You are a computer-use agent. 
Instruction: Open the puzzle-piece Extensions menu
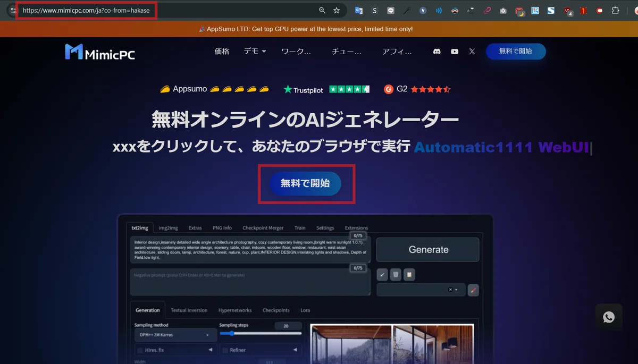(616, 10)
